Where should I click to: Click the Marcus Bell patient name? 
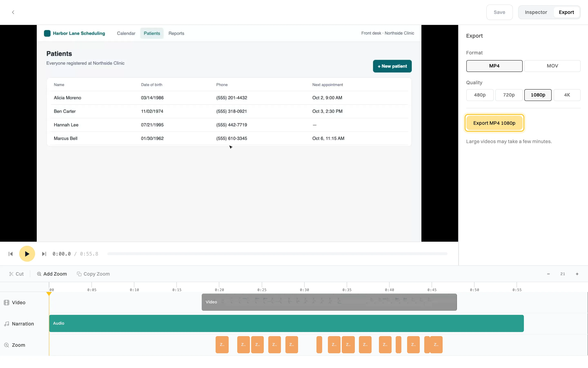point(66,138)
